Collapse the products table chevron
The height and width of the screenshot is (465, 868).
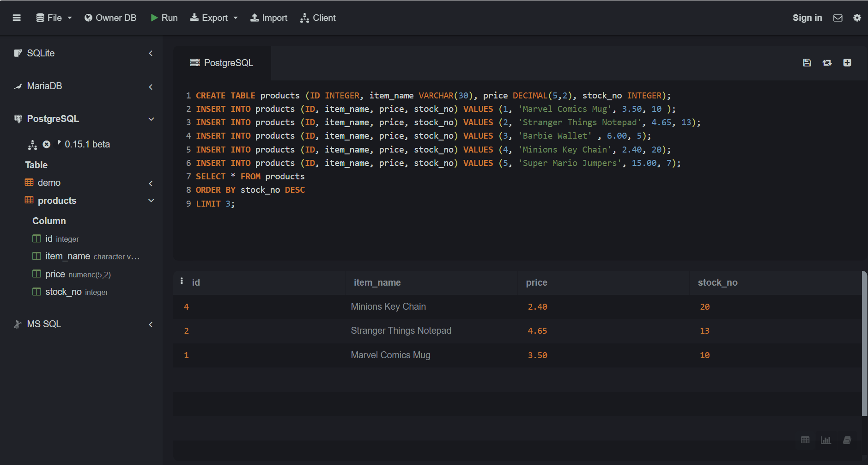(151, 201)
